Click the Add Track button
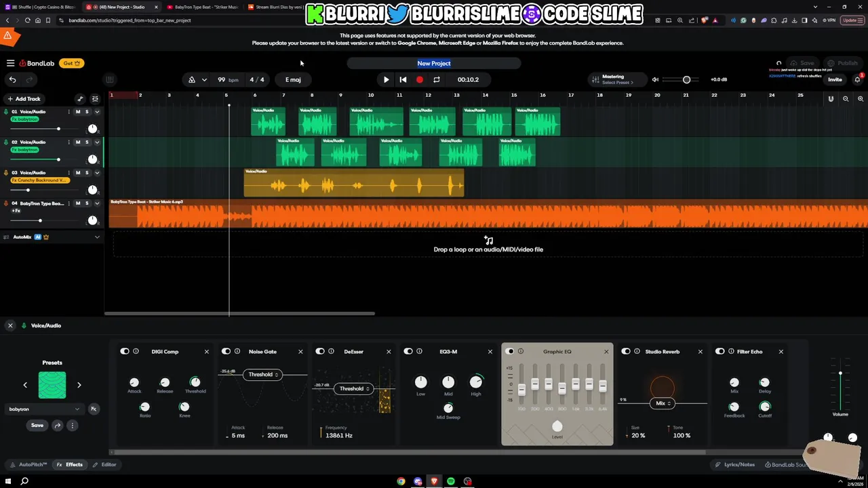Image resolution: width=868 pixels, height=488 pixels. click(23, 99)
